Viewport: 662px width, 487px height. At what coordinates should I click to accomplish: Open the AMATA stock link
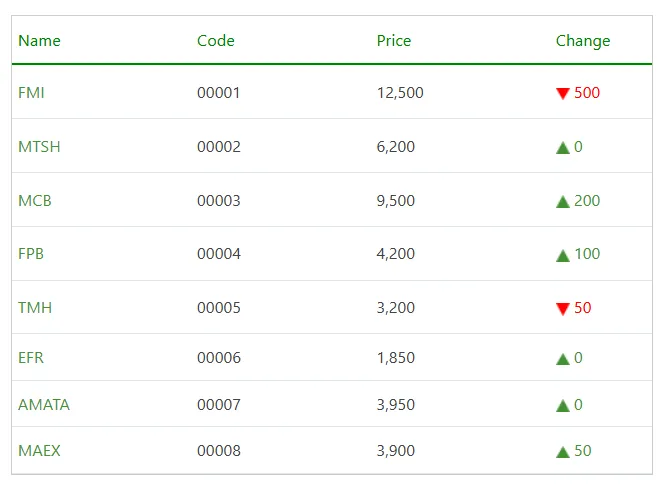pyautogui.click(x=44, y=405)
